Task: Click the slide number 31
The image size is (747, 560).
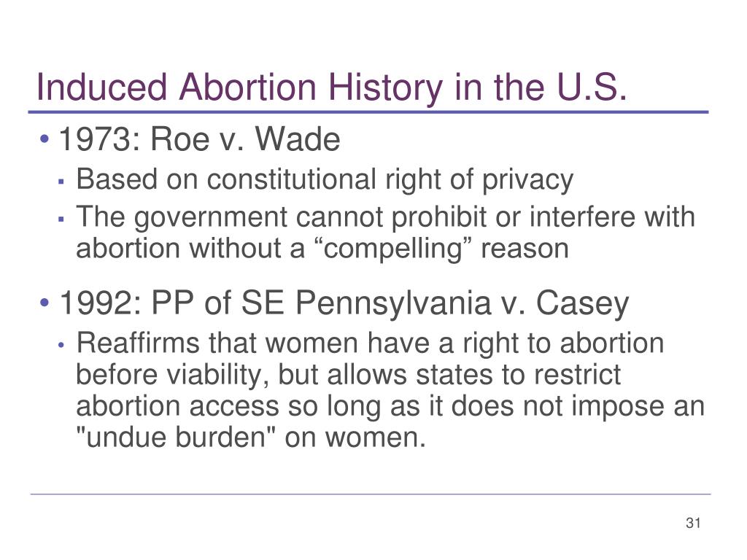Action: (693, 523)
